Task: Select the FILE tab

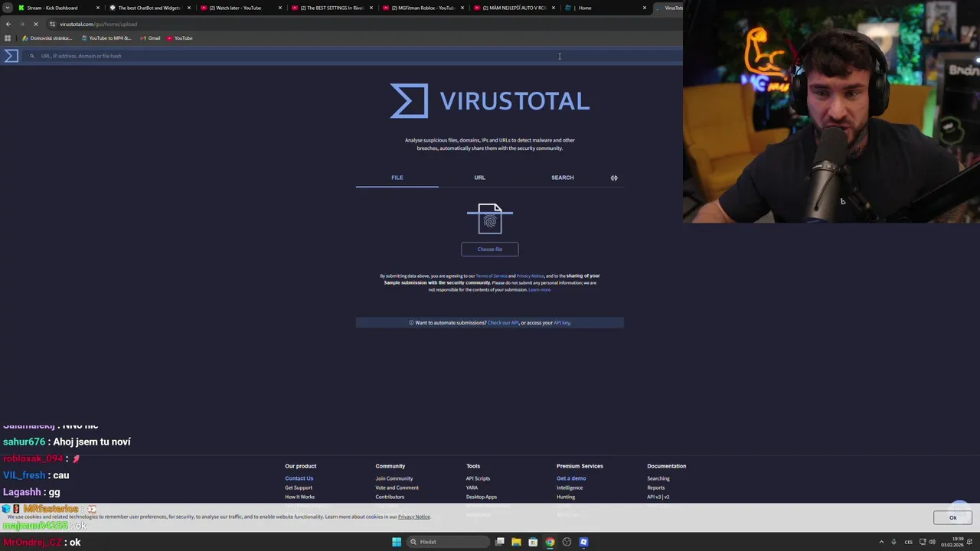Action: [x=397, y=178]
